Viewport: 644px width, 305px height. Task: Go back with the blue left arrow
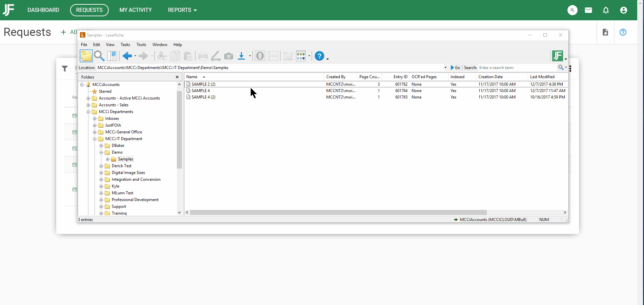(127, 56)
